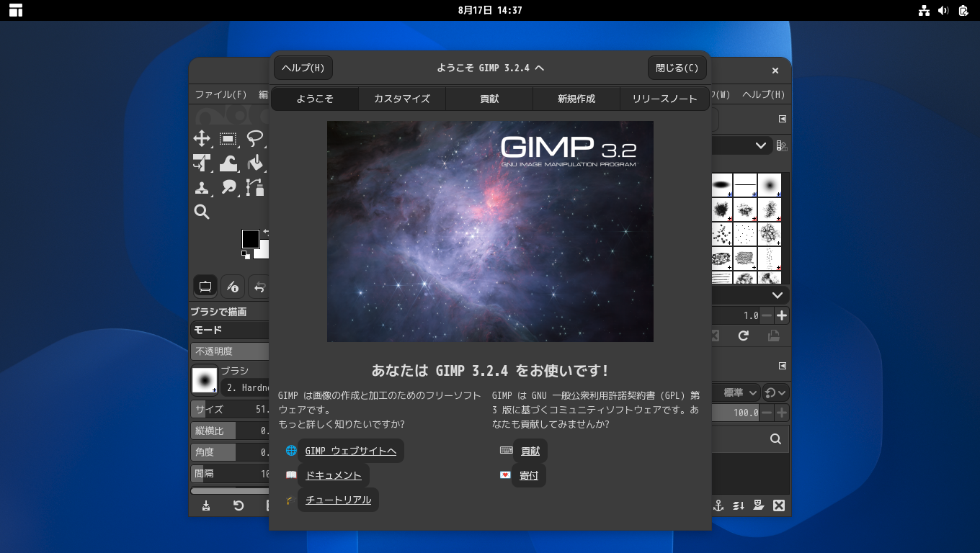The height and width of the screenshot is (553, 980).
Task: Open the GIMP ウェブサイトへ link
Action: click(x=351, y=451)
